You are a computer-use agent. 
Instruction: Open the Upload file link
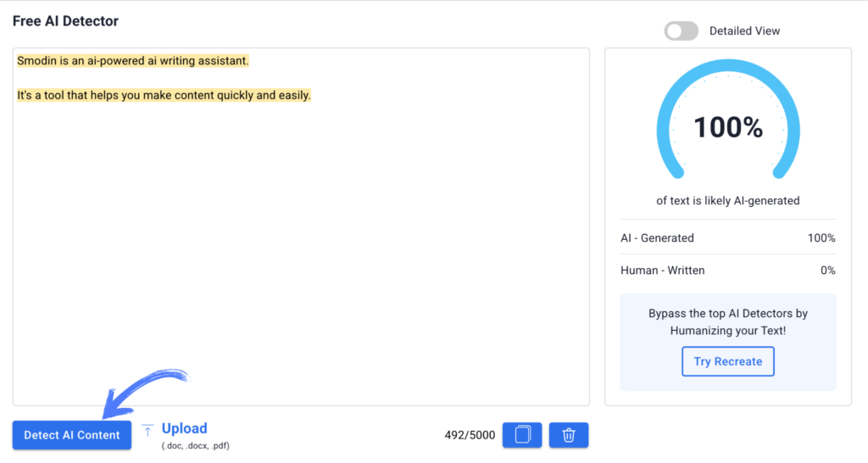[184, 429]
